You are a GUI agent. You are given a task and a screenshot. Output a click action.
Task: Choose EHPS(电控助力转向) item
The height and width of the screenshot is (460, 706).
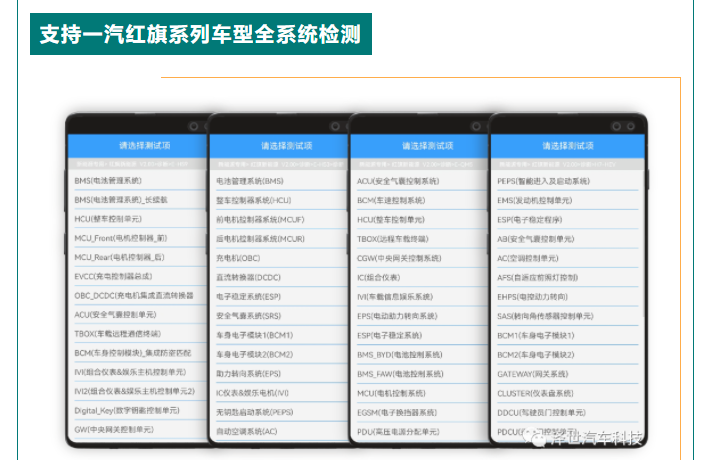tap(566, 297)
